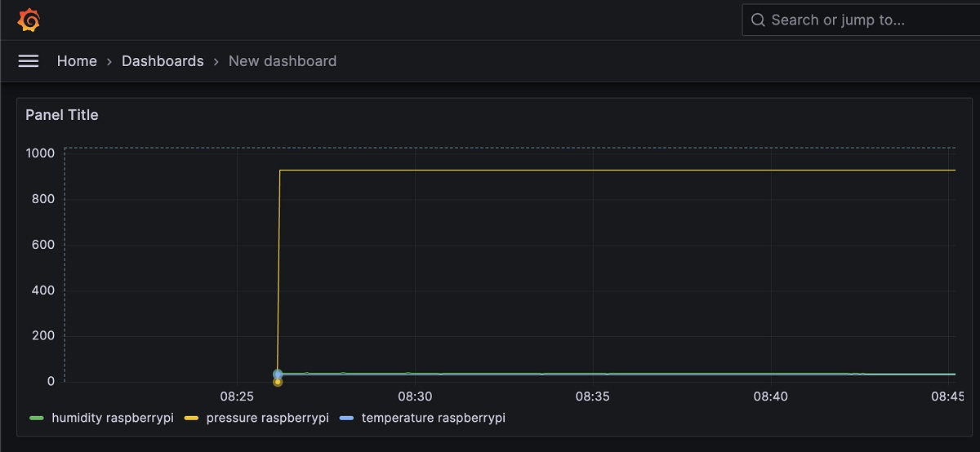Click the Grafana logo icon

click(x=29, y=20)
